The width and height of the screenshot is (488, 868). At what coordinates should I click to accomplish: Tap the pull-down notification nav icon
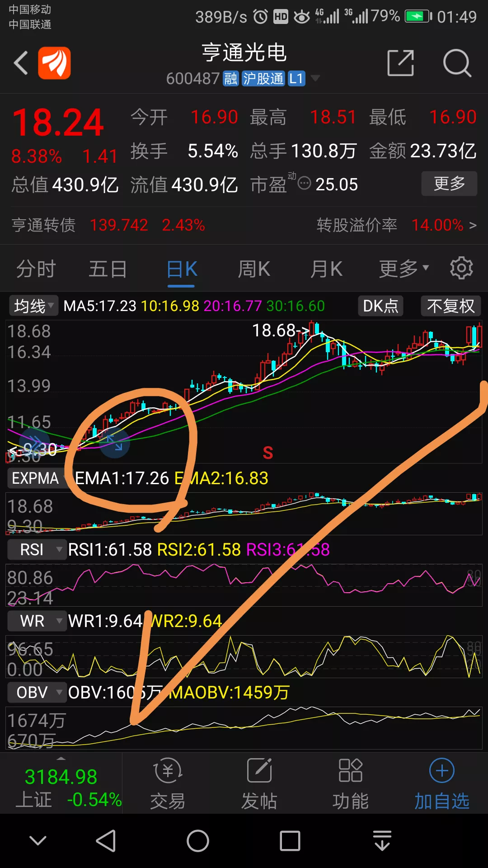pyautogui.click(x=382, y=841)
